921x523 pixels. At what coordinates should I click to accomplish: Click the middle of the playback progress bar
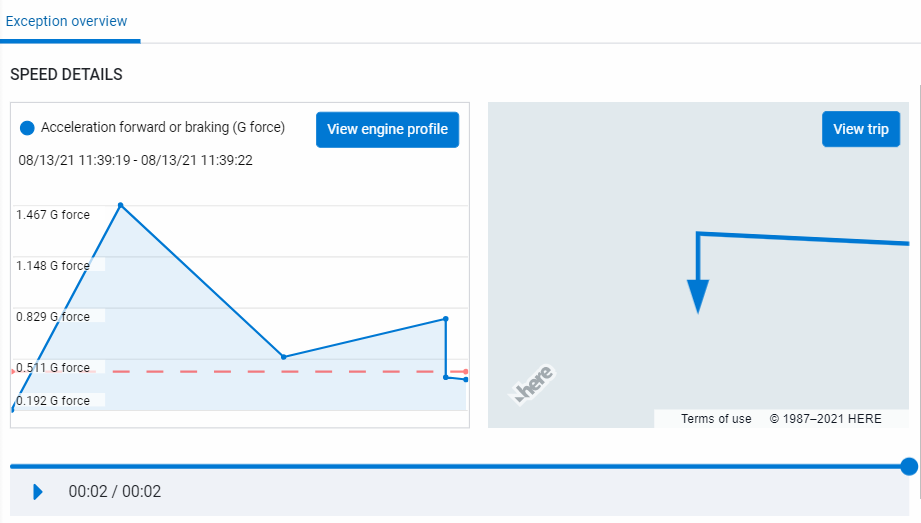click(460, 466)
